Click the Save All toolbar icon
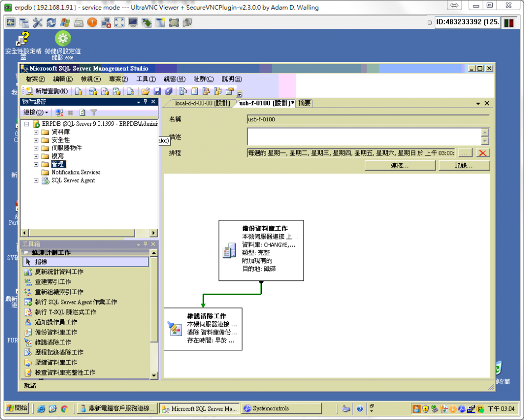Viewport: 524px width, 420px height. pos(169,91)
